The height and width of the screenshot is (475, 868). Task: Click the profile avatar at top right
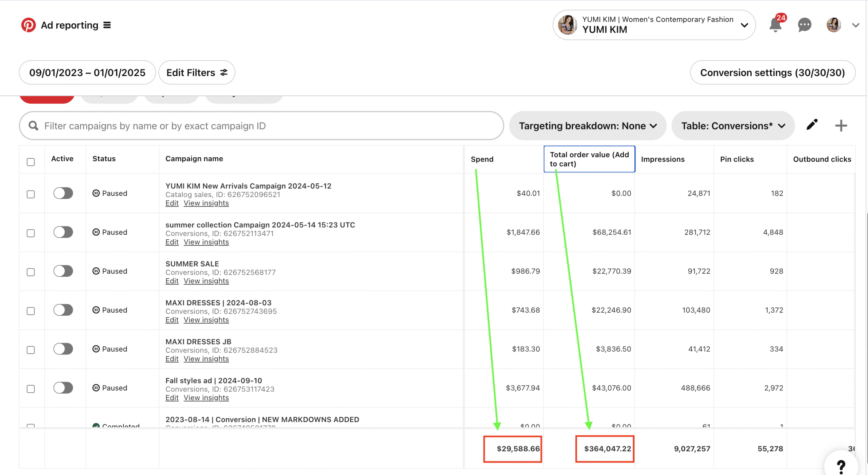833,25
